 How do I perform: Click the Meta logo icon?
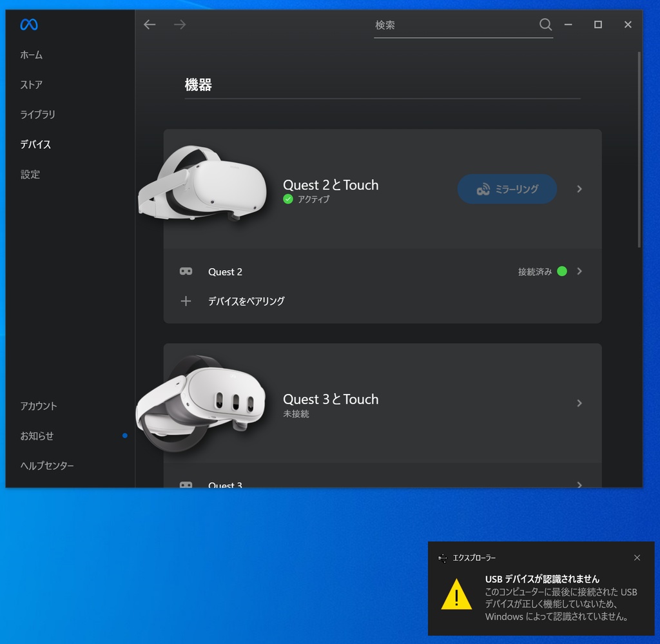pyautogui.click(x=29, y=24)
